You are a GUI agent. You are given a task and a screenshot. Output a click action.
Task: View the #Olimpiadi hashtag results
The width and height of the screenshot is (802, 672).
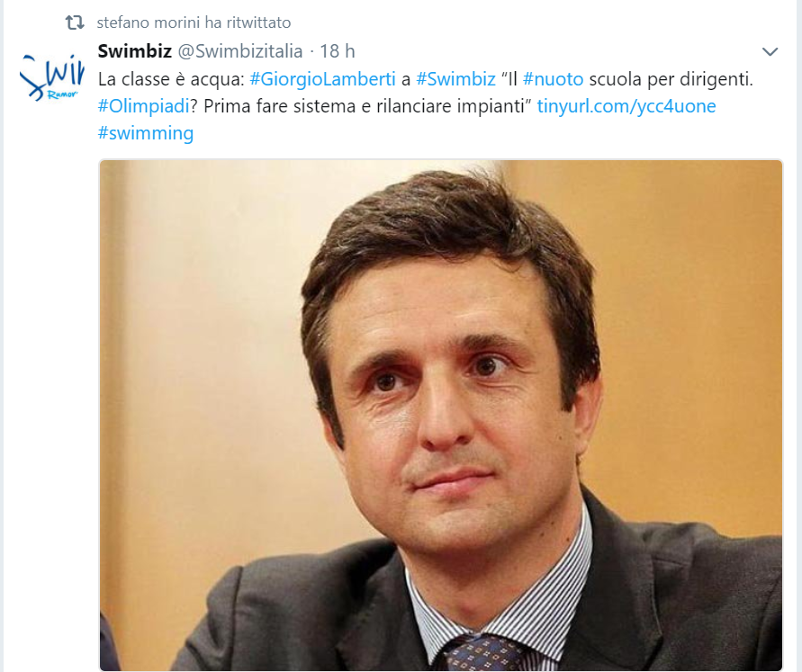(144, 106)
